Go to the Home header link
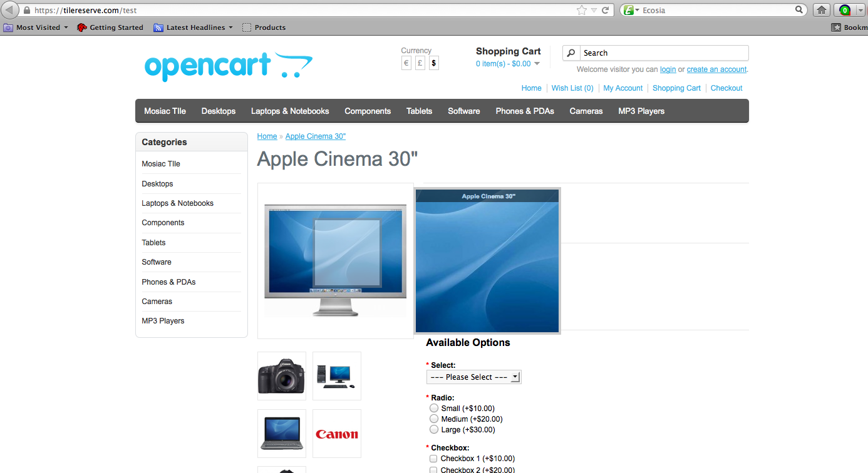This screenshot has width=868, height=473. point(532,88)
